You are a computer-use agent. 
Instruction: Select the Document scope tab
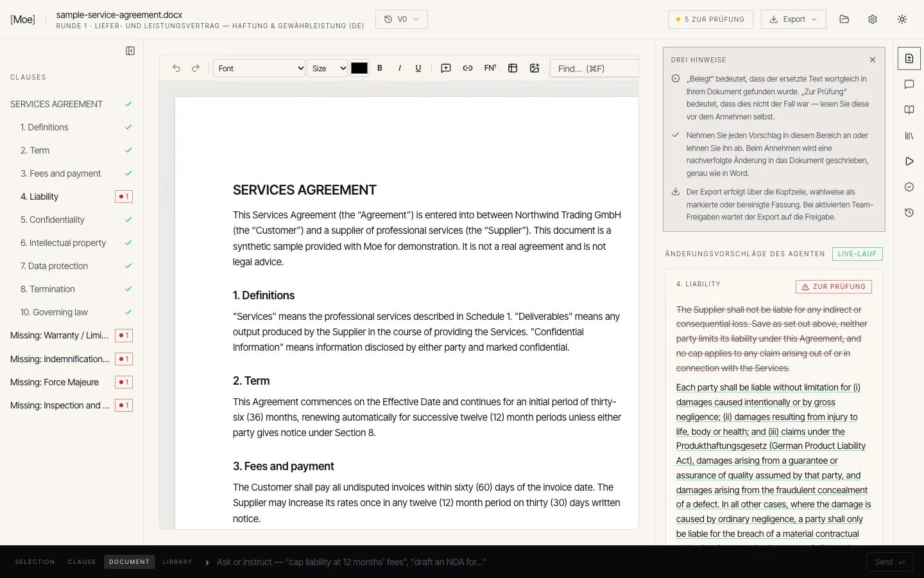pyautogui.click(x=130, y=562)
